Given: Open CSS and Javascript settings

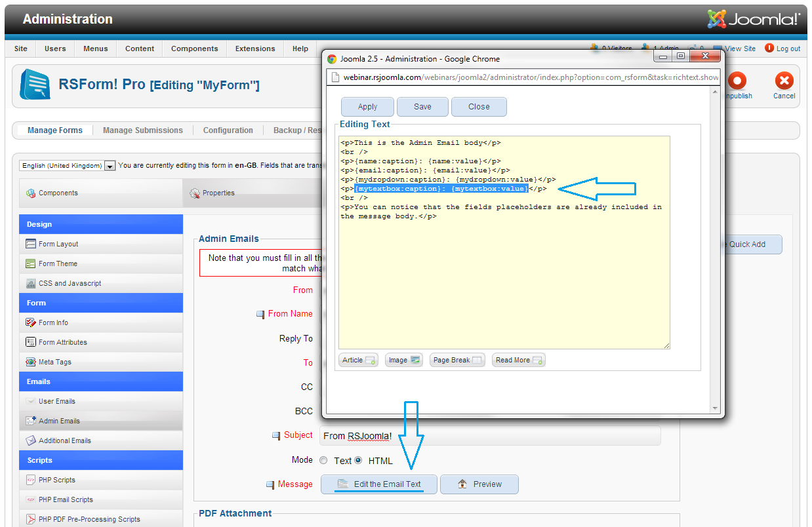Looking at the screenshot, I should [x=101, y=283].
